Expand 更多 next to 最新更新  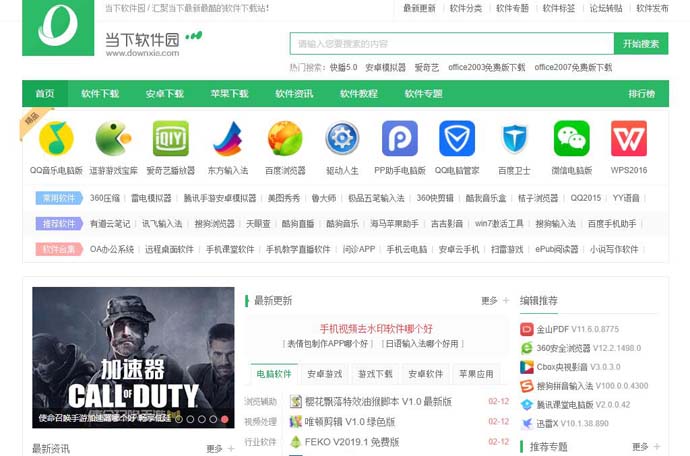pos(495,301)
